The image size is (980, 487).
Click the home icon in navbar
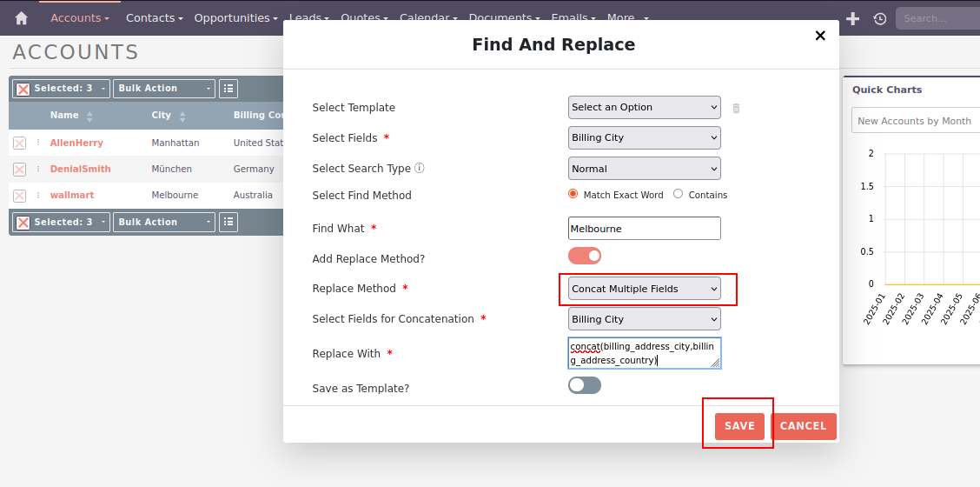[22, 18]
